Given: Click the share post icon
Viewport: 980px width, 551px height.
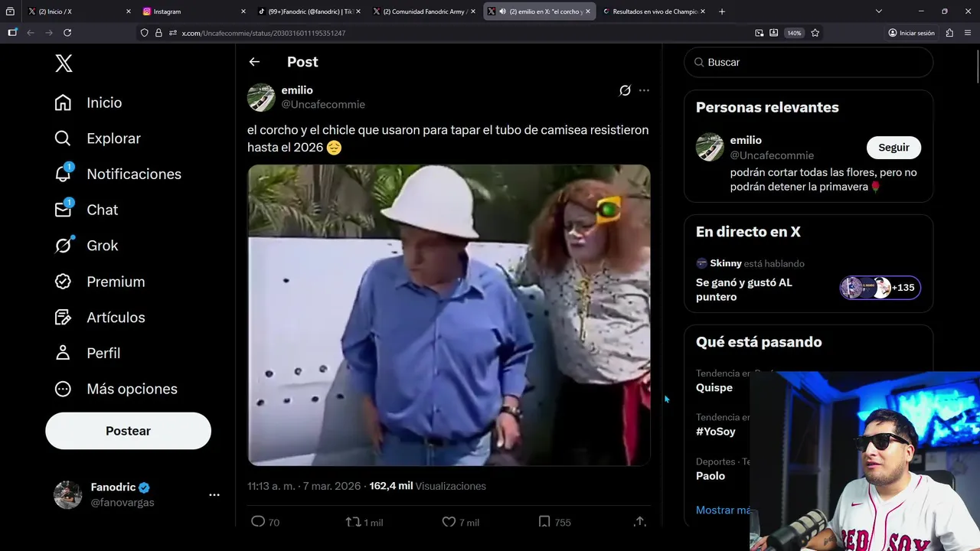Looking at the screenshot, I should pos(639,522).
